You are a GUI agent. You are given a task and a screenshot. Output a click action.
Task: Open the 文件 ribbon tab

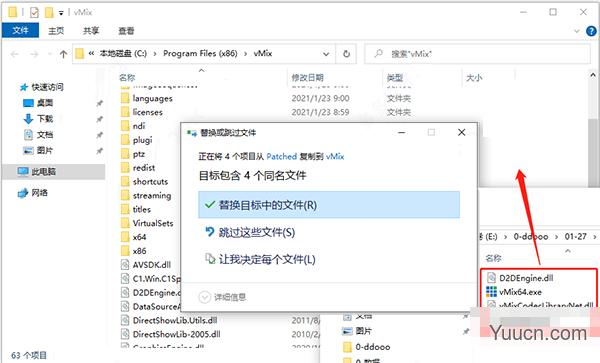pyautogui.click(x=20, y=30)
